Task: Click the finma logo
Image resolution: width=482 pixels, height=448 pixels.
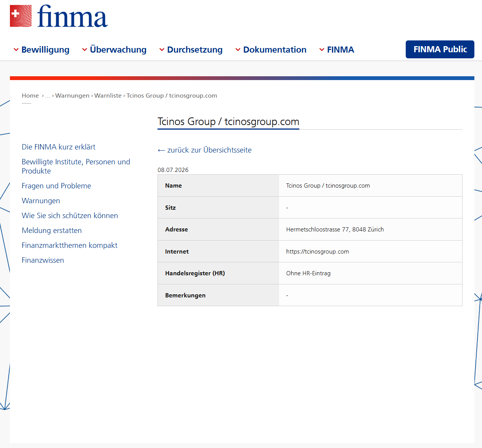Action: point(59,16)
